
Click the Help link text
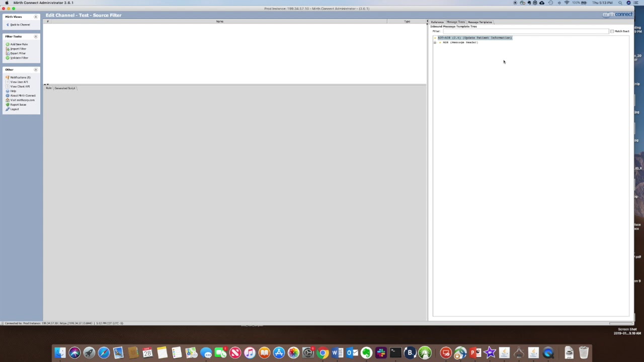(x=13, y=91)
